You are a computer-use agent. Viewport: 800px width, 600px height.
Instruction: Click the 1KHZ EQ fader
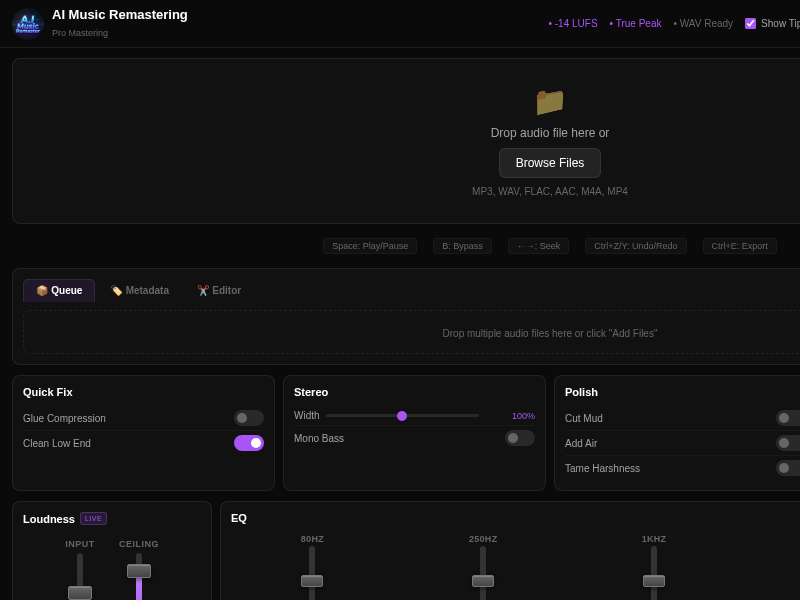point(654,581)
